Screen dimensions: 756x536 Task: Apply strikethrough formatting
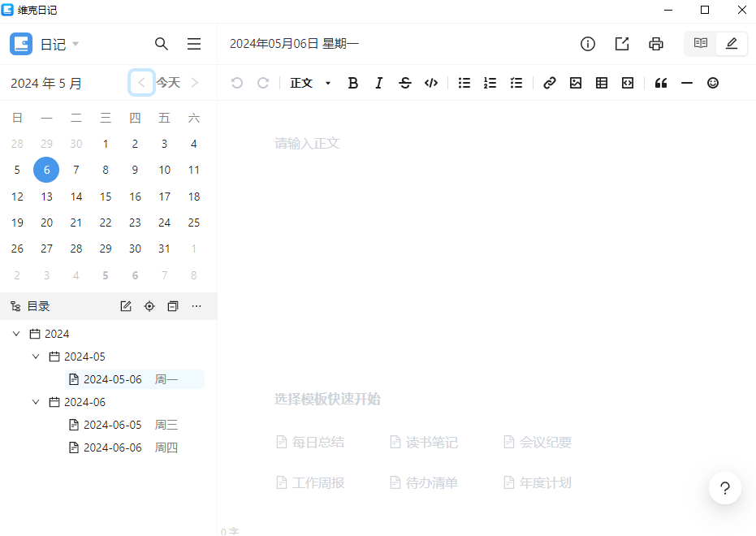tap(405, 82)
